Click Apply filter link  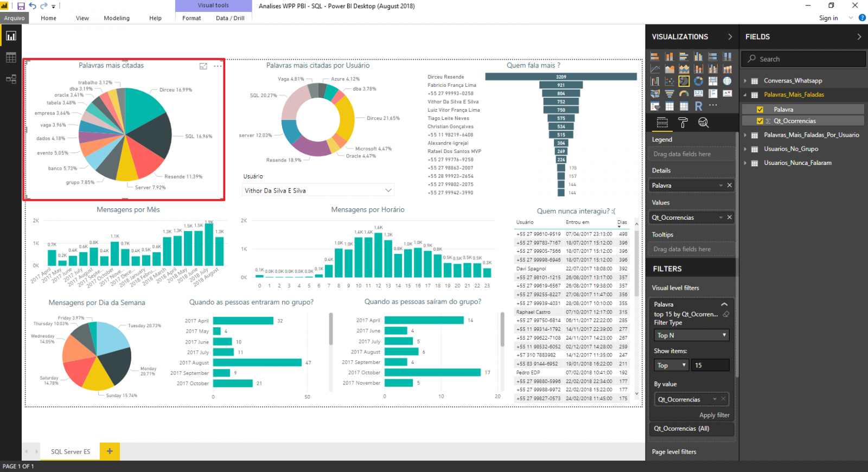[714, 415]
